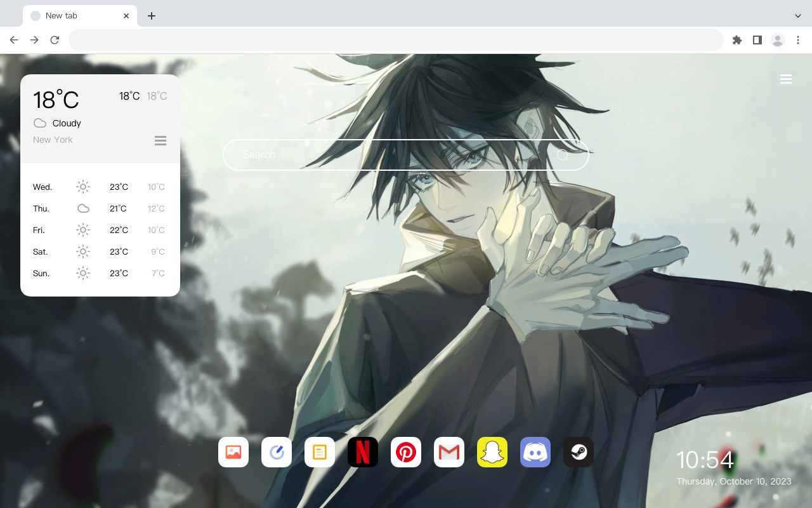Go forward with the forward arrow
Image resolution: width=812 pixels, height=508 pixels.
(34, 40)
